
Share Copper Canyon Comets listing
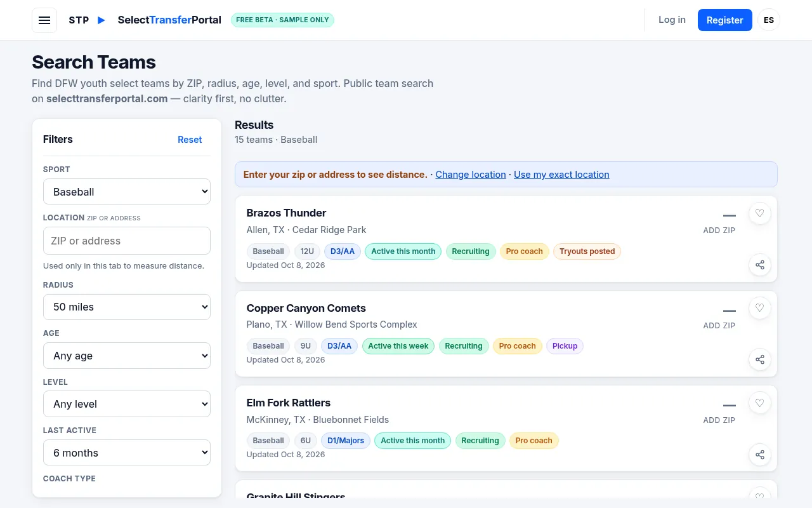pos(759,359)
